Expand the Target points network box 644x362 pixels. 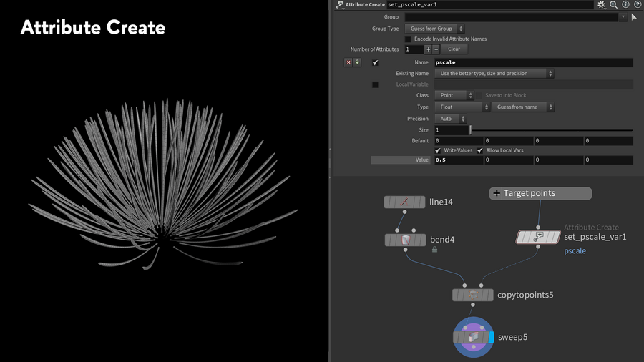[497, 193]
